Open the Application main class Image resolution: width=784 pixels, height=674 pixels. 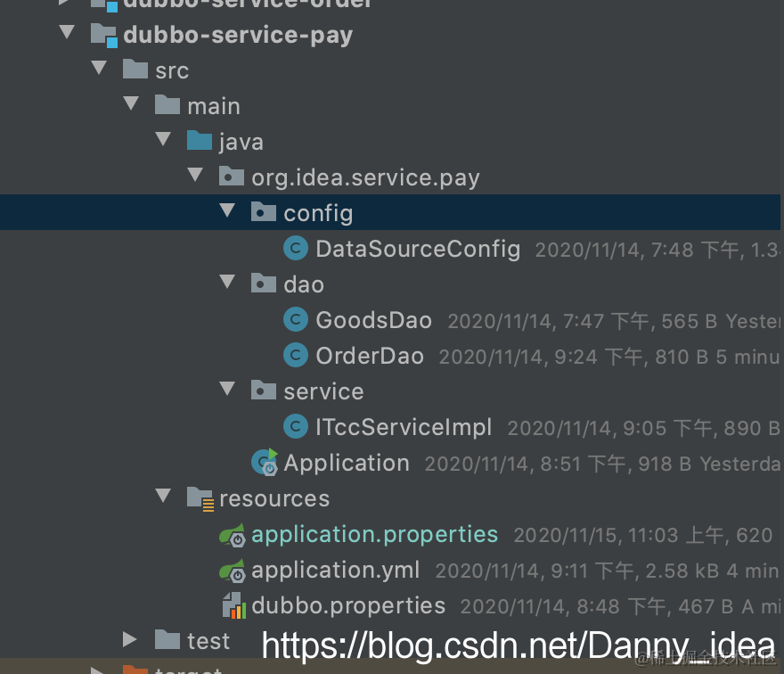(x=347, y=463)
